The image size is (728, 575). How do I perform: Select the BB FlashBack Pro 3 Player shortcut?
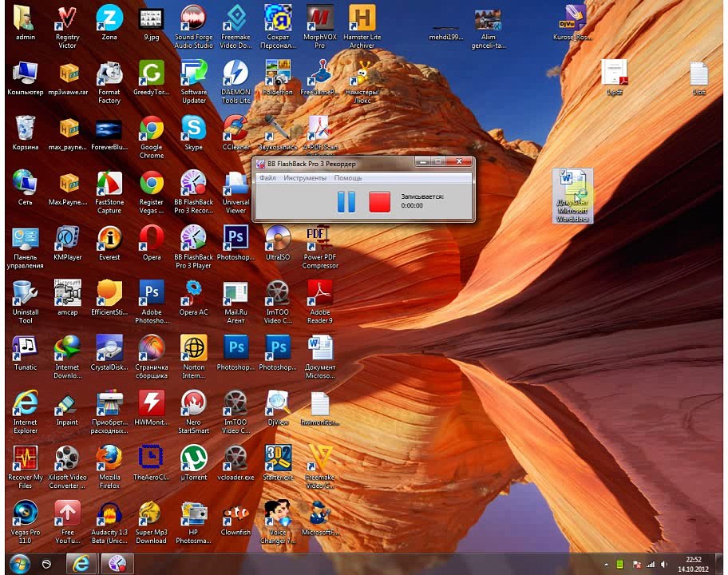point(194,248)
